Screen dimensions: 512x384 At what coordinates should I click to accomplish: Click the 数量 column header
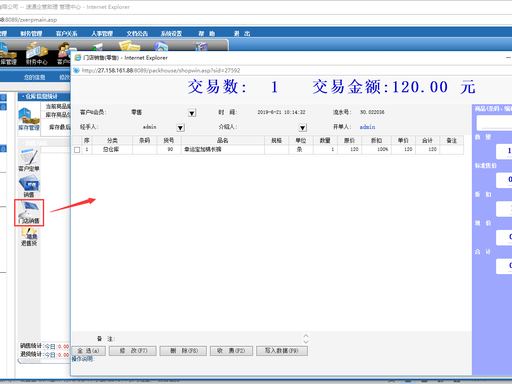click(x=325, y=140)
